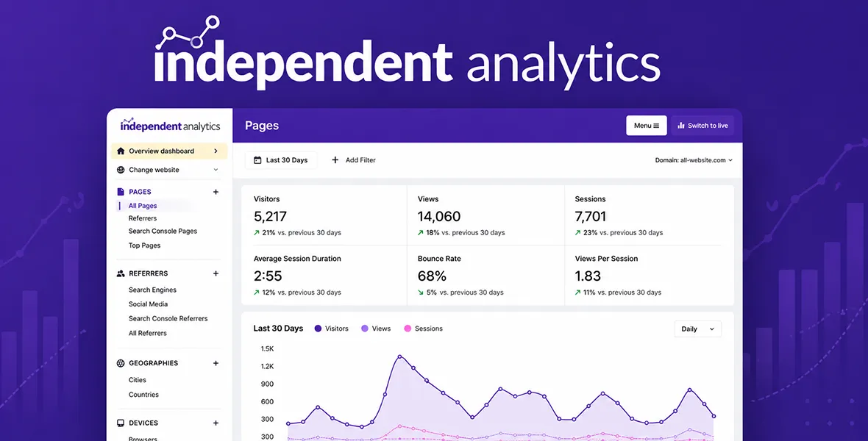Open All Referrers report
The image size is (868, 441).
(x=148, y=333)
